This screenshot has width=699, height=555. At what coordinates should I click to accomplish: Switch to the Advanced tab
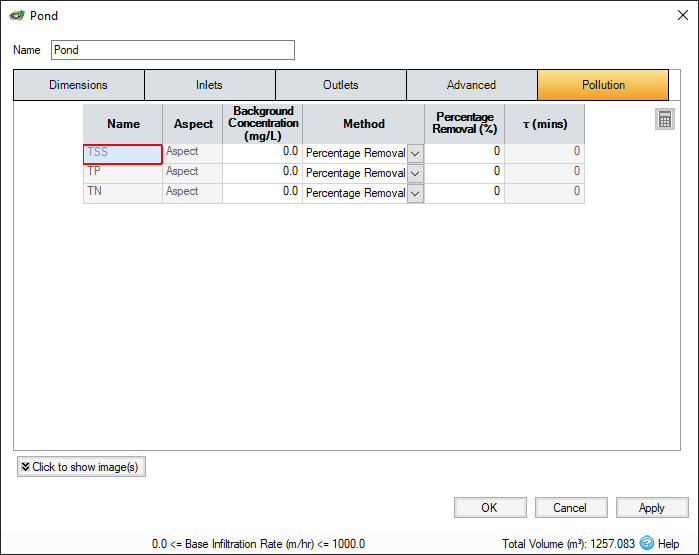click(x=472, y=85)
